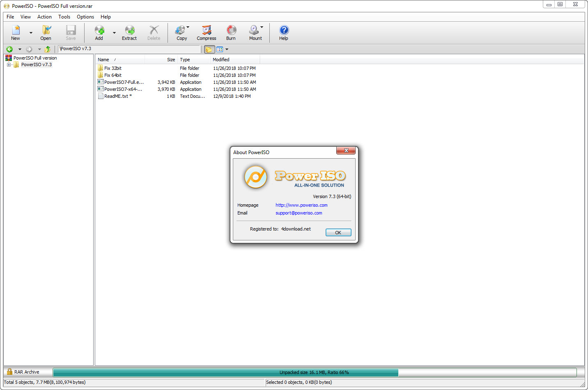
Task: Sort by the Size column header
Action: pos(161,60)
